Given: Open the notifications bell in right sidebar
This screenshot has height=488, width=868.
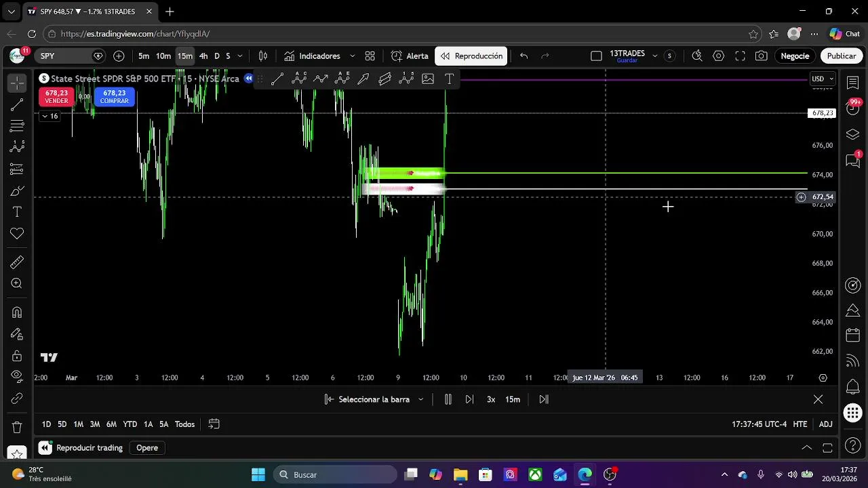Looking at the screenshot, I should (853, 387).
